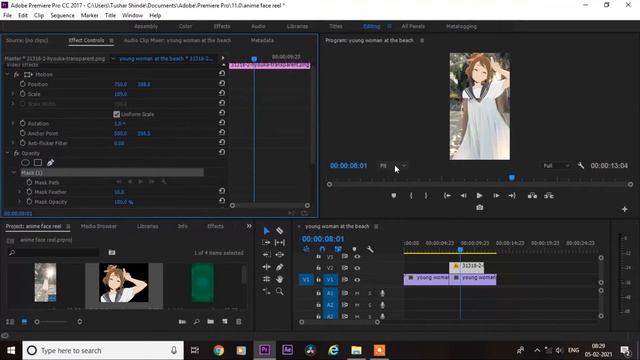Select the Zoom tool magnifier
This screenshot has height=360, width=640.
280,291
